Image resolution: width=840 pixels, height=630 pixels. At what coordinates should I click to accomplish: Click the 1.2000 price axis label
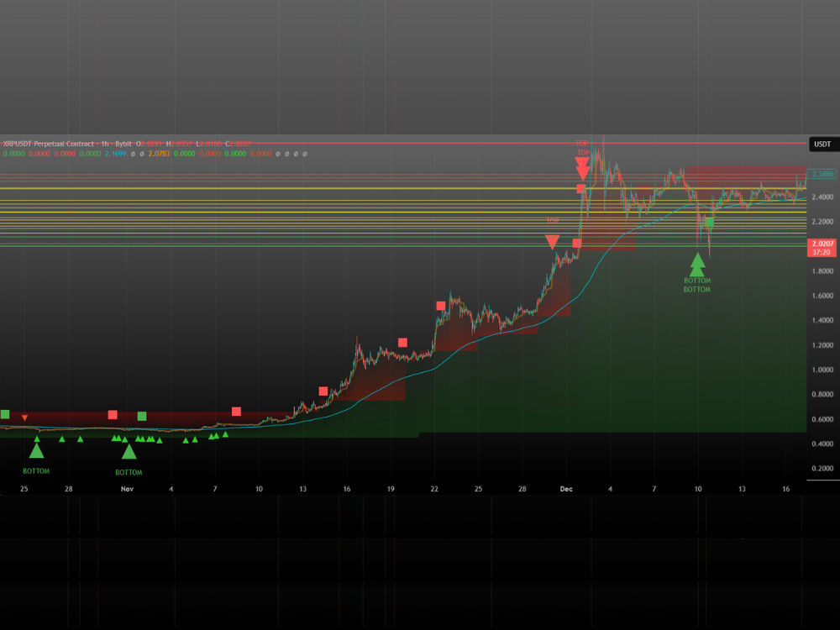pos(822,345)
